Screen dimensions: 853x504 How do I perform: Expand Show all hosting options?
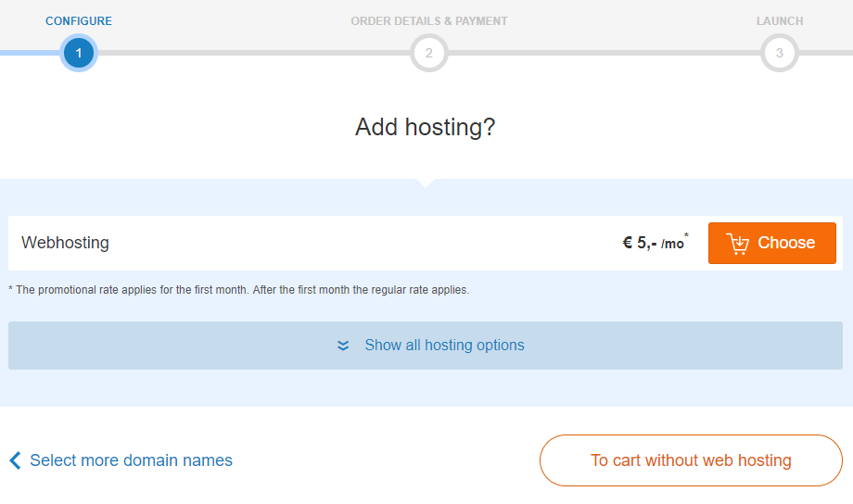click(x=426, y=346)
